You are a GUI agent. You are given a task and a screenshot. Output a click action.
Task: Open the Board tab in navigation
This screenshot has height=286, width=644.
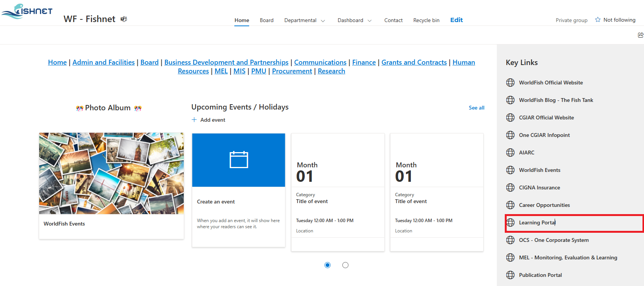(x=266, y=21)
